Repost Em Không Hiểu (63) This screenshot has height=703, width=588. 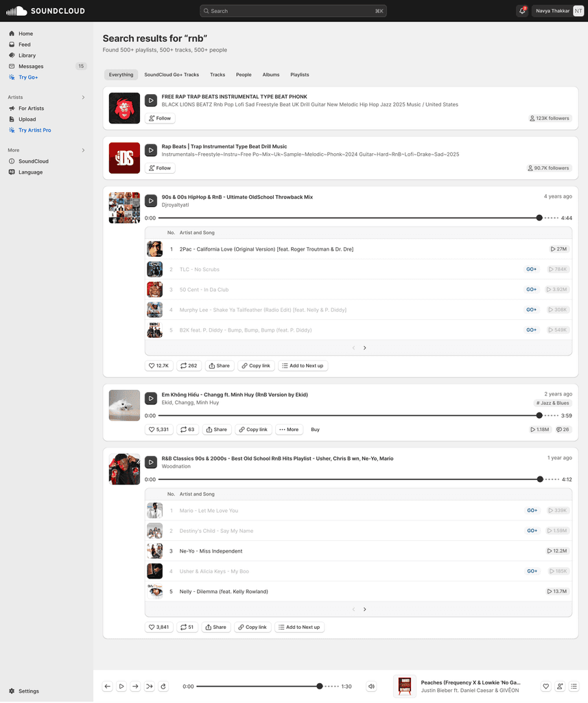tap(187, 430)
